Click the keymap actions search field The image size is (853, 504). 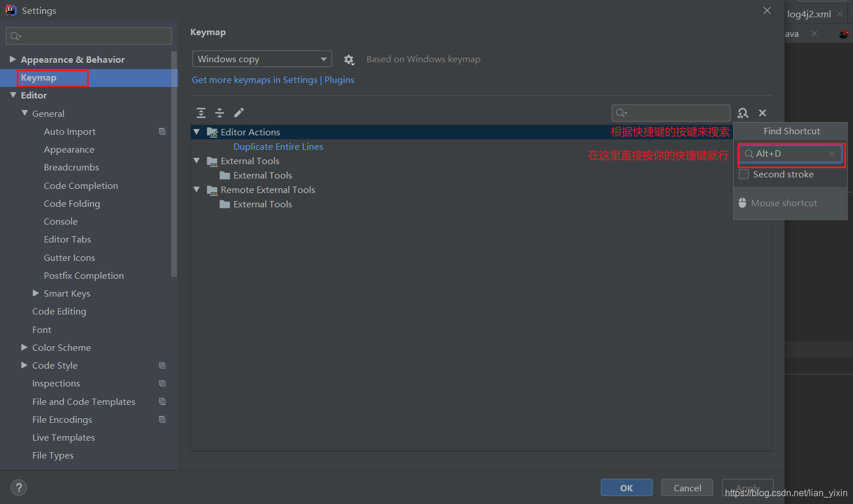pyautogui.click(x=671, y=113)
